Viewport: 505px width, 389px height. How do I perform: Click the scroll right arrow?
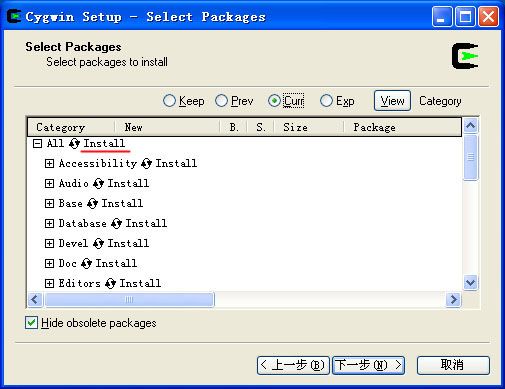(453, 299)
